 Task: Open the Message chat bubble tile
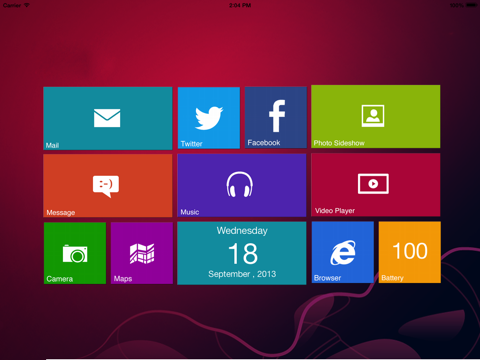point(108,186)
